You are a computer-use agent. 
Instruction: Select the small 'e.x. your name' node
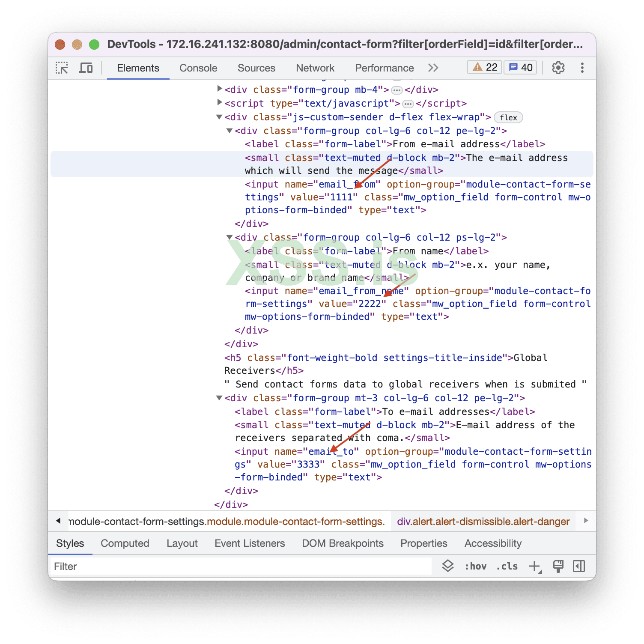[x=398, y=271]
